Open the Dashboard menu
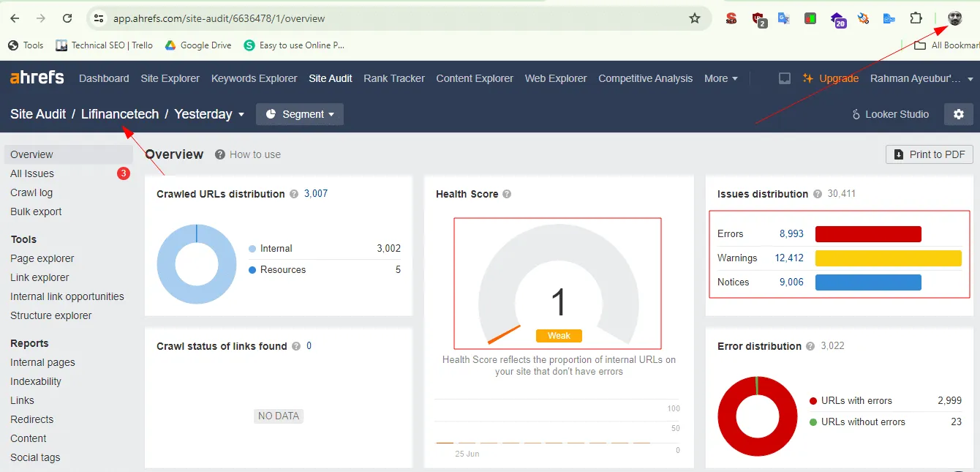The height and width of the screenshot is (472, 980). [104, 78]
